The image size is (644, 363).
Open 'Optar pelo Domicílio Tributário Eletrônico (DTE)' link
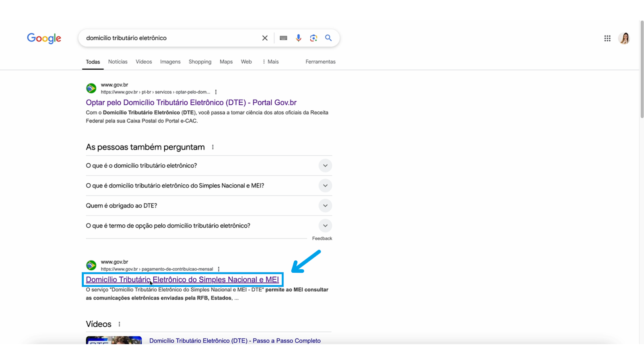tap(191, 102)
